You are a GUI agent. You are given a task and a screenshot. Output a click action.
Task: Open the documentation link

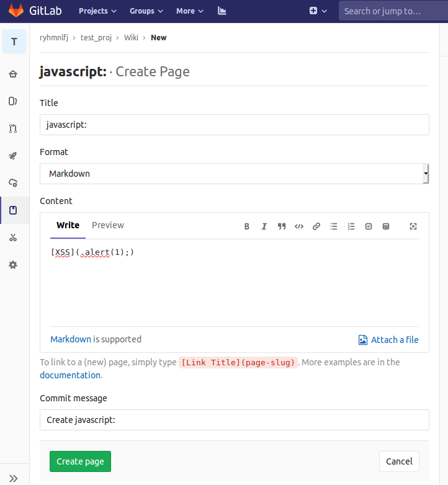(70, 375)
